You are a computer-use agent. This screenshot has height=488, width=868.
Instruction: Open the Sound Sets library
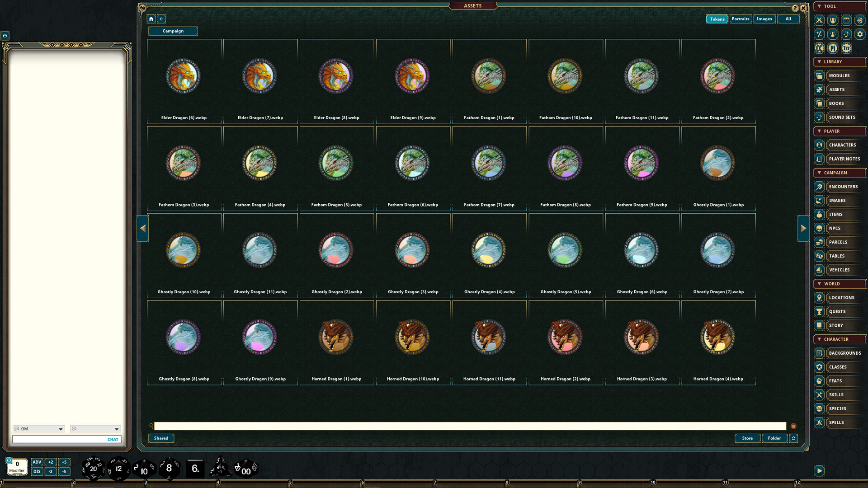coord(842,117)
